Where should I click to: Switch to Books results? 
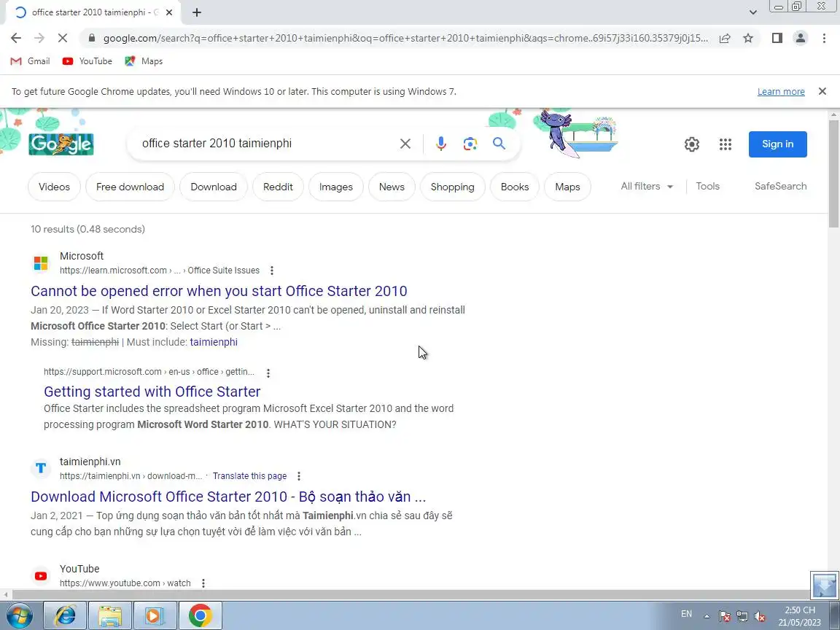click(x=515, y=187)
